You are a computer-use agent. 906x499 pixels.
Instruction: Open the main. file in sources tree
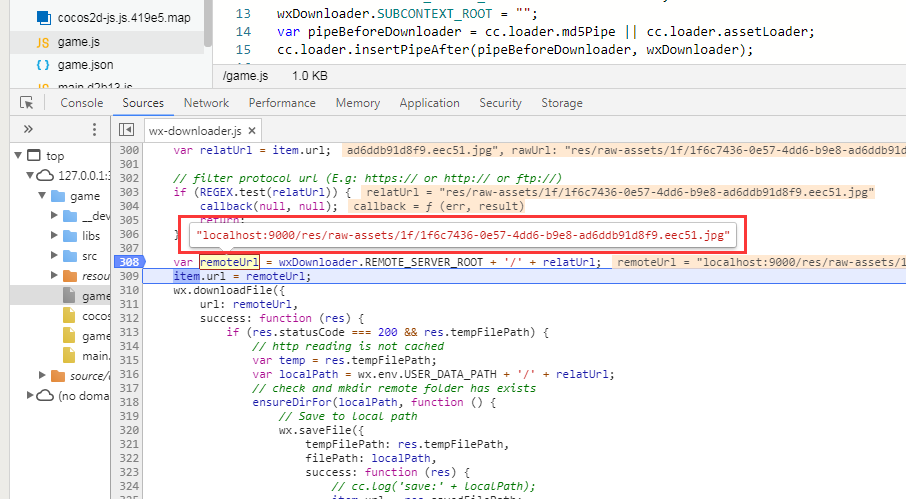click(x=87, y=356)
